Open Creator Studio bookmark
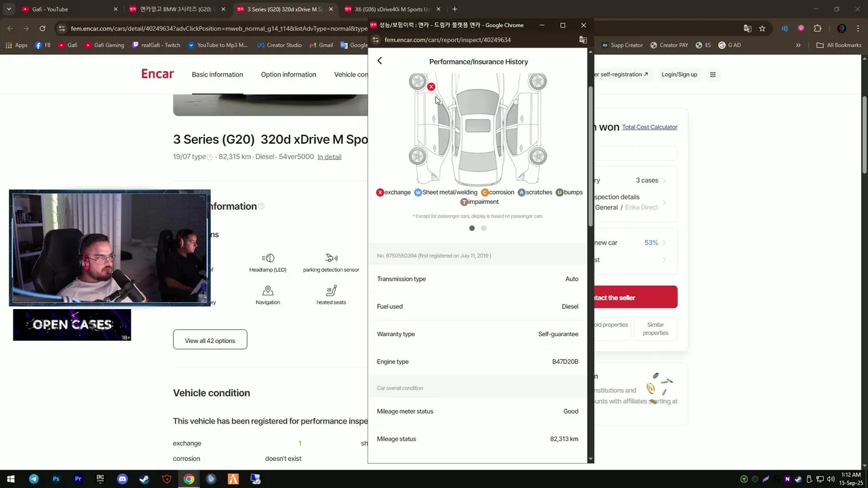868x488 pixels. [279, 45]
